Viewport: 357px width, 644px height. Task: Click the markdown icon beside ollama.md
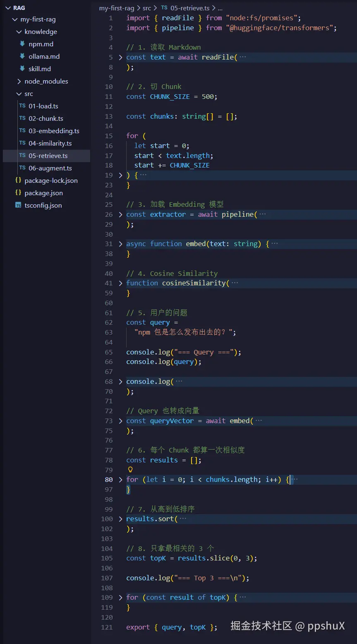coord(22,56)
